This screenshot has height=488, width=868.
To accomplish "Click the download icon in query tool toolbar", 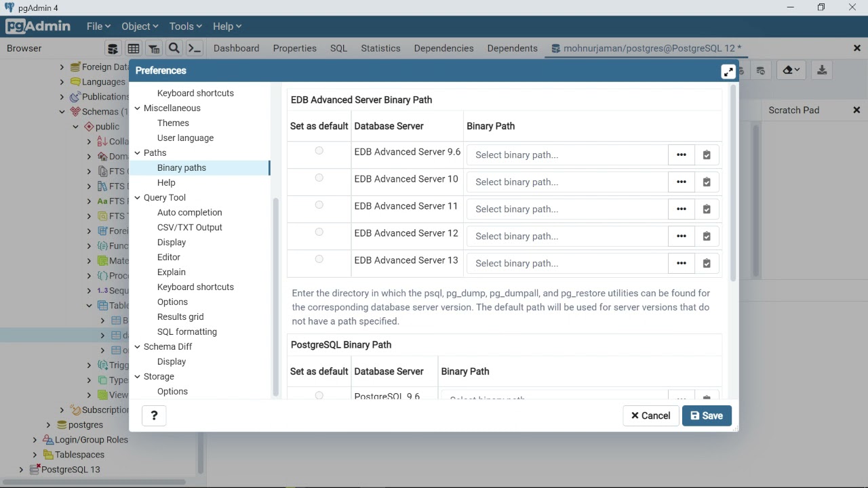I will point(822,70).
